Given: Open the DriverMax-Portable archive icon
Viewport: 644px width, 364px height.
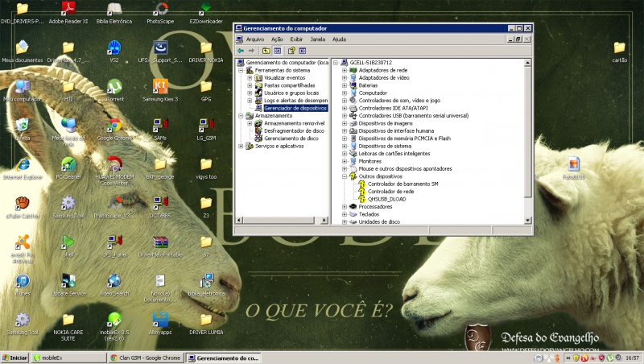Looking at the screenshot, I should pos(160,246).
